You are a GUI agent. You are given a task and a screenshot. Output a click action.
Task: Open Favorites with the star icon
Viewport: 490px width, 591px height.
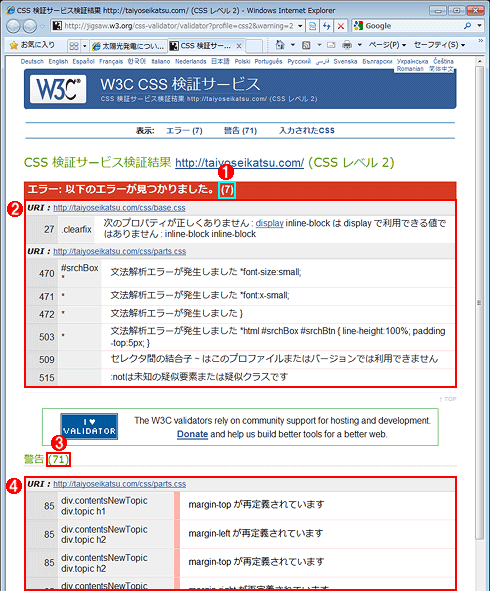(x=14, y=45)
